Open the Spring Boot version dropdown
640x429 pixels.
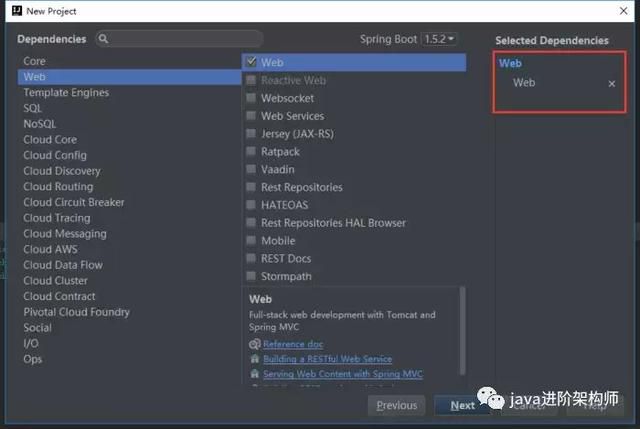pyautogui.click(x=439, y=39)
